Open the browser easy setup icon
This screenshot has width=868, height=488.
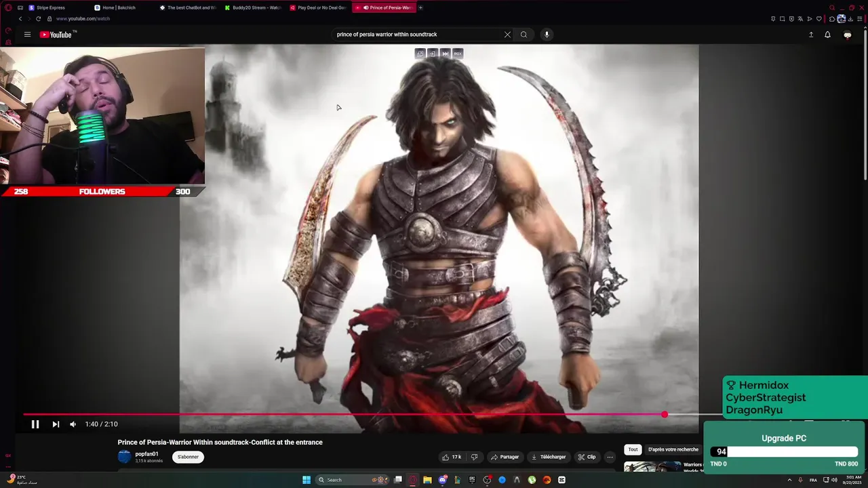859,19
